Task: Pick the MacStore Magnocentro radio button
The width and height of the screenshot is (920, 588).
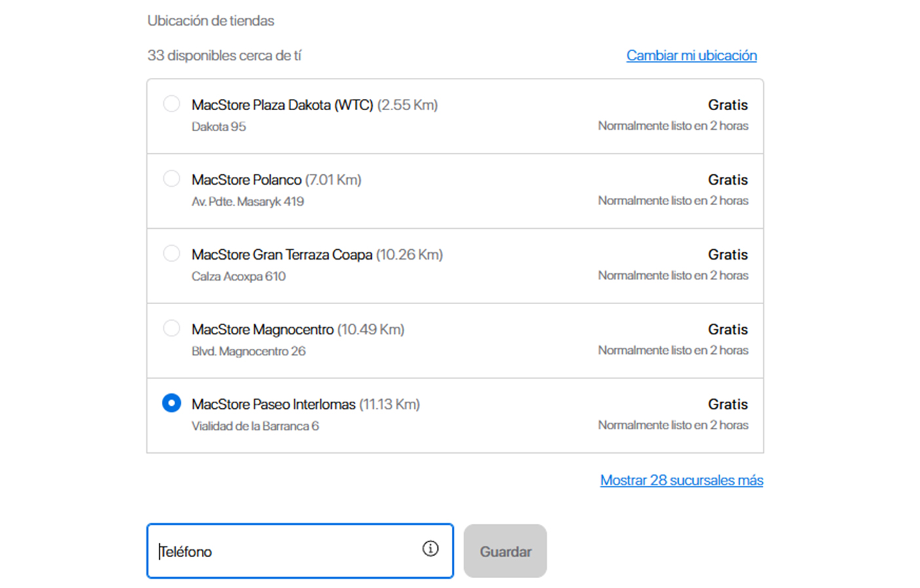Action: [x=171, y=328]
